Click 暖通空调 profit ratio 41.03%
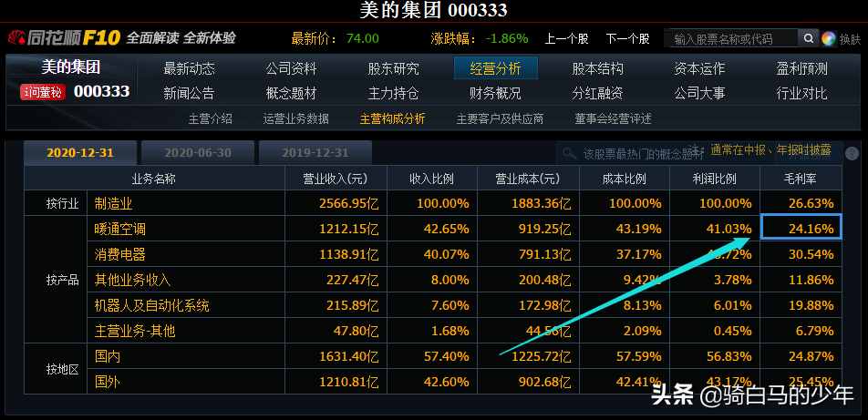Viewport: 868px width, 420px height. pyautogui.click(x=729, y=229)
